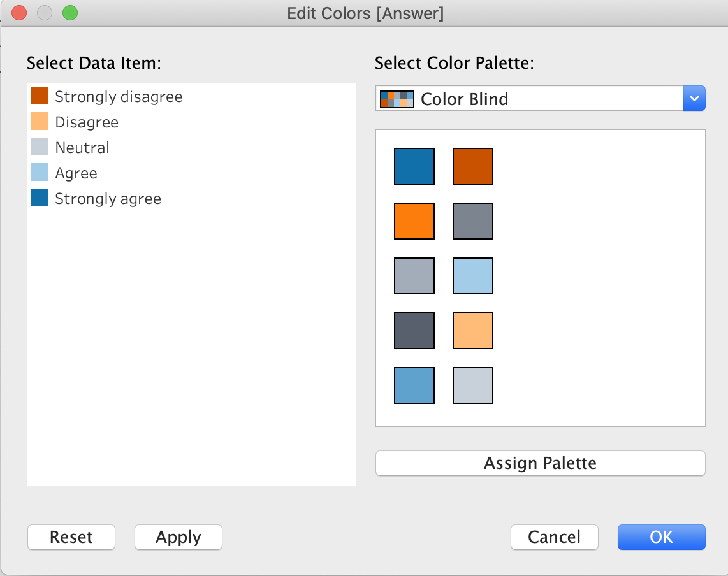Click Apply to preview color changes
Image resolution: width=728 pixels, height=576 pixels.
[178, 537]
